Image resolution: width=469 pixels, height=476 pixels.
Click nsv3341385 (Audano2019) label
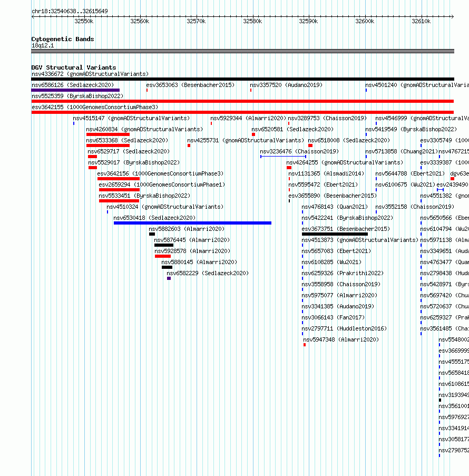coord(338,307)
